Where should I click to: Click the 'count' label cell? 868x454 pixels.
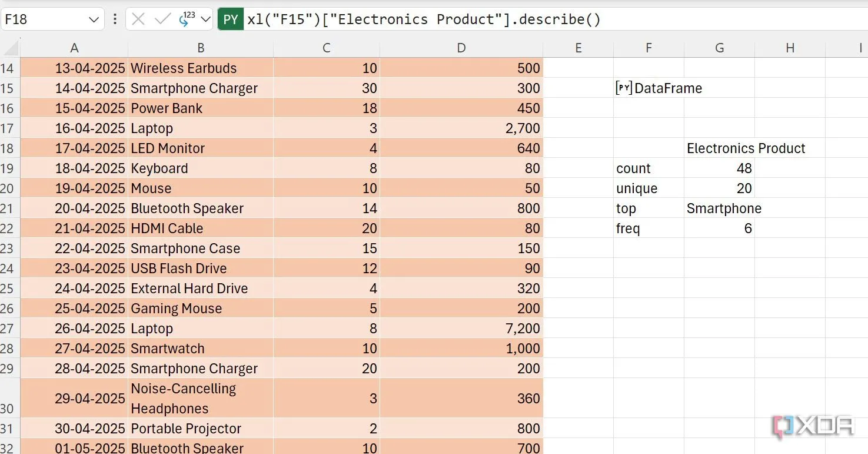648,168
